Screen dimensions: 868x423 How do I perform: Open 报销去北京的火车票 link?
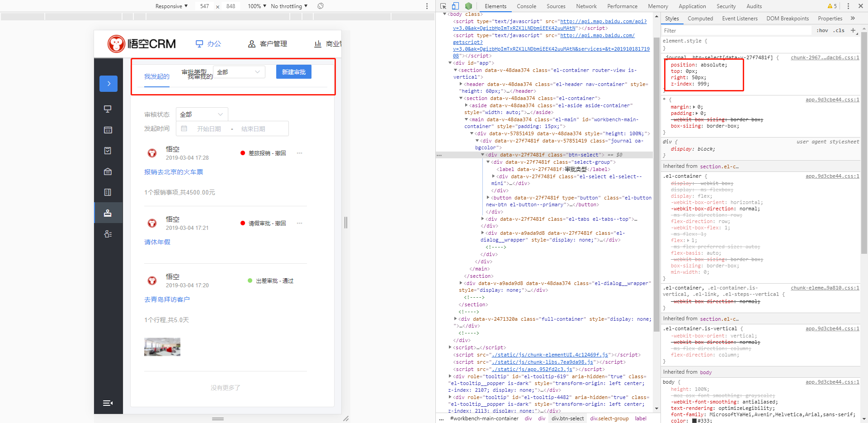[x=174, y=172]
